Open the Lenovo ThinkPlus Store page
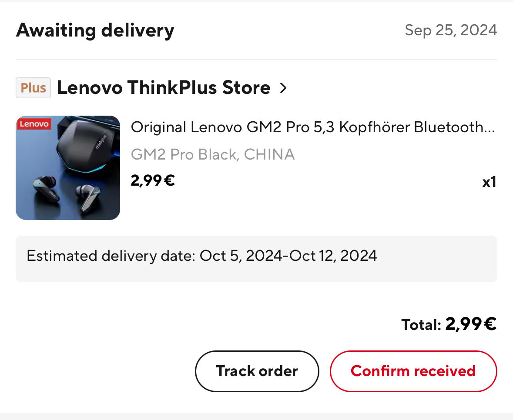The height and width of the screenshot is (420, 513). (x=164, y=87)
